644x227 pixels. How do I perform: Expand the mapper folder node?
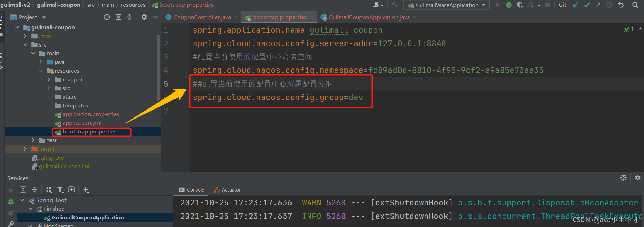[x=49, y=79]
